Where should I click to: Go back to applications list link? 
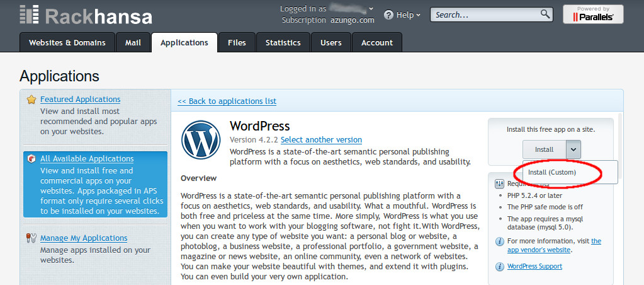pyautogui.click(x=227, y=101)
